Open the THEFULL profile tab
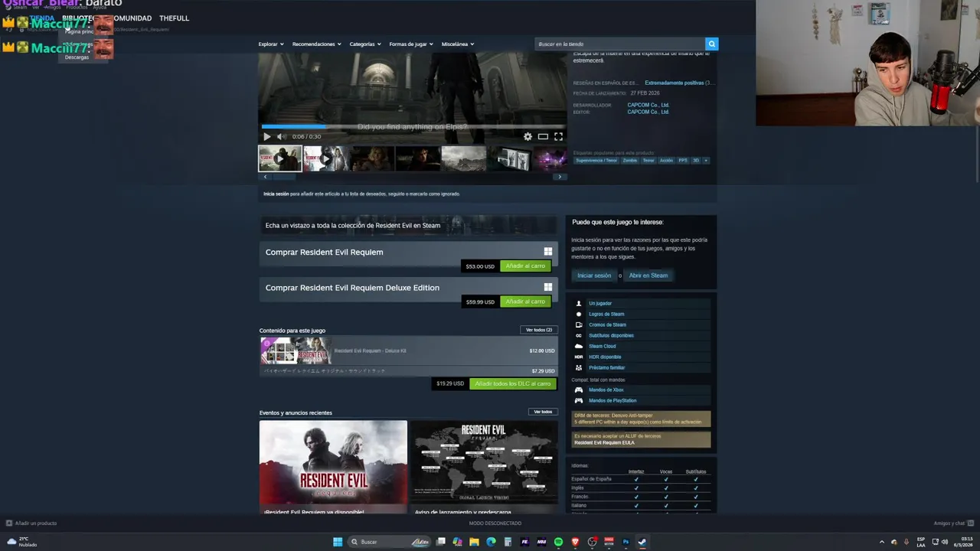Image resolution: width=980 pixels, height=551 pixels. point(174,18)
